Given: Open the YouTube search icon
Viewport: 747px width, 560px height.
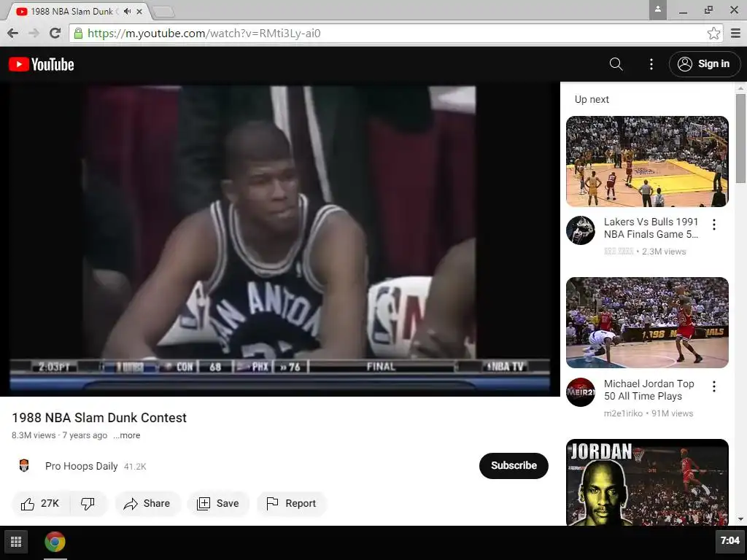Looking at the screenshot, I should tap(616, 64).
